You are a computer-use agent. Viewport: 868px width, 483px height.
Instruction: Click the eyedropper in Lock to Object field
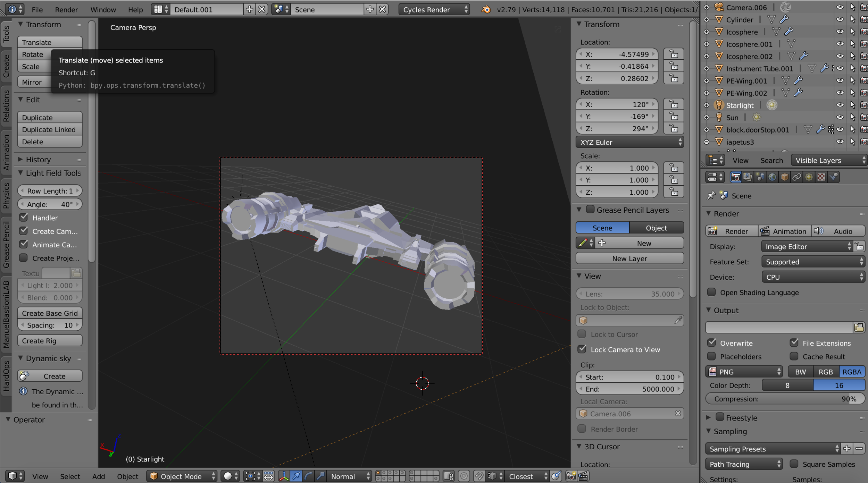(678, 320)
